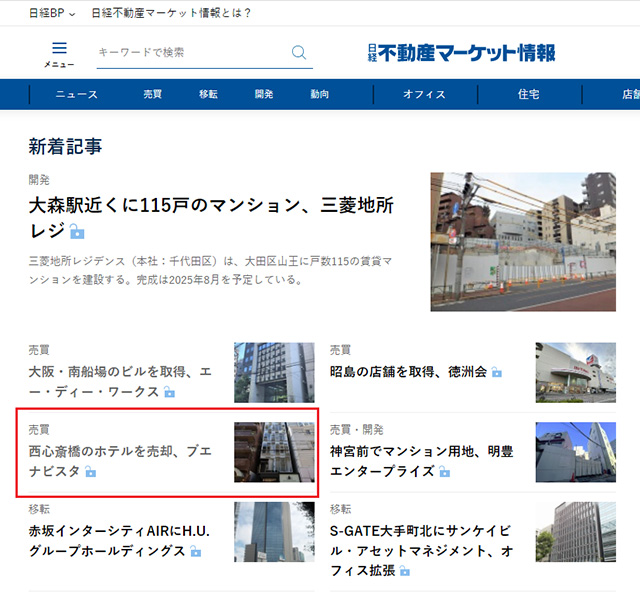Open the 日経不動産マーケット情報とは？ link
This screenshot has width=640, height=600.
171,13
